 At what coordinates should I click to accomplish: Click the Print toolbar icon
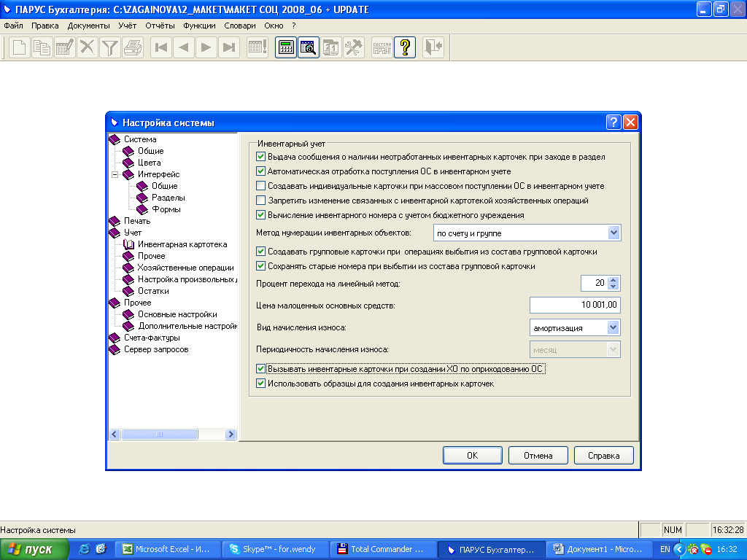pos(133,47)
